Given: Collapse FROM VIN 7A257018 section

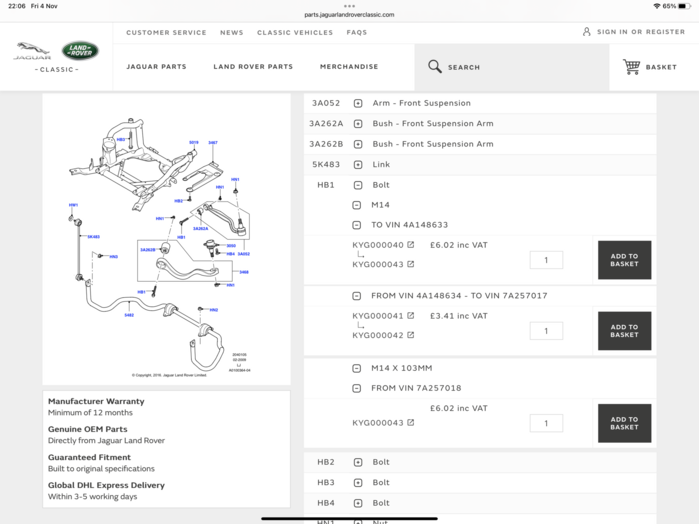Looking at the screenshot, I should click(x=357, y=388).
